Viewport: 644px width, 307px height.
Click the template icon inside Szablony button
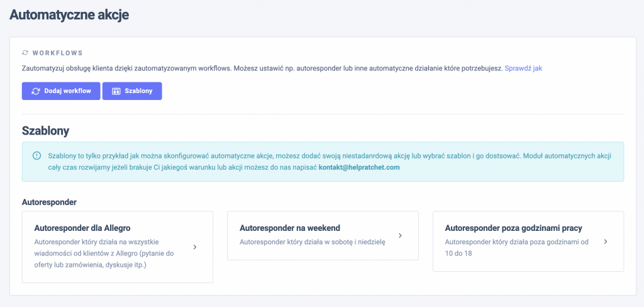[116, 91]
